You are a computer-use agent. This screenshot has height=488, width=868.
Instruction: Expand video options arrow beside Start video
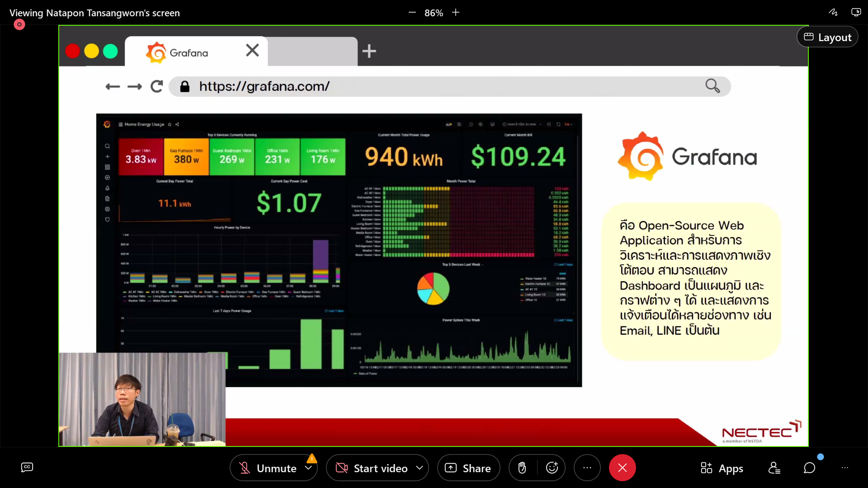[x=420, y=468]
